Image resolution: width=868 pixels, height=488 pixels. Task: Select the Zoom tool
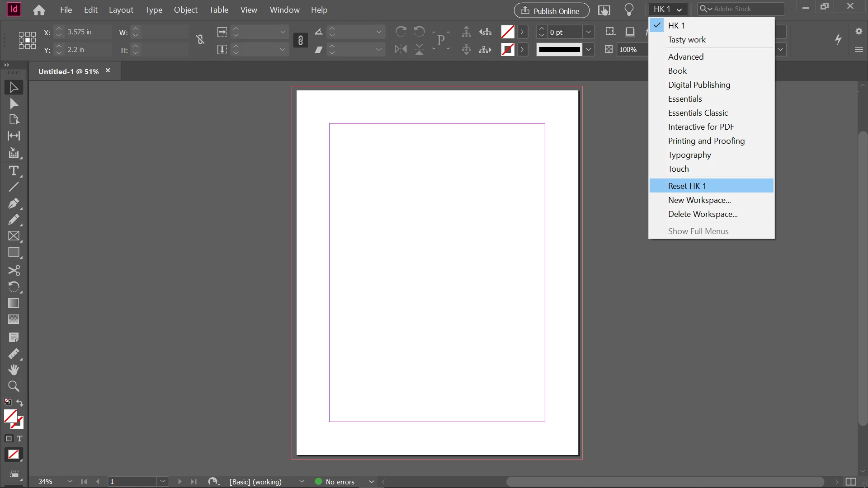(14, 386)
